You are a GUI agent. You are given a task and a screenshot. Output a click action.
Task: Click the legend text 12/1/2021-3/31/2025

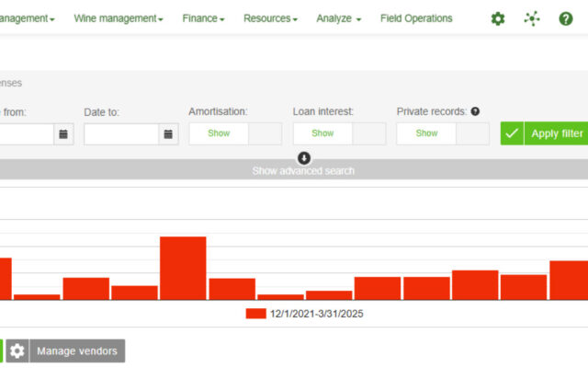316,314
